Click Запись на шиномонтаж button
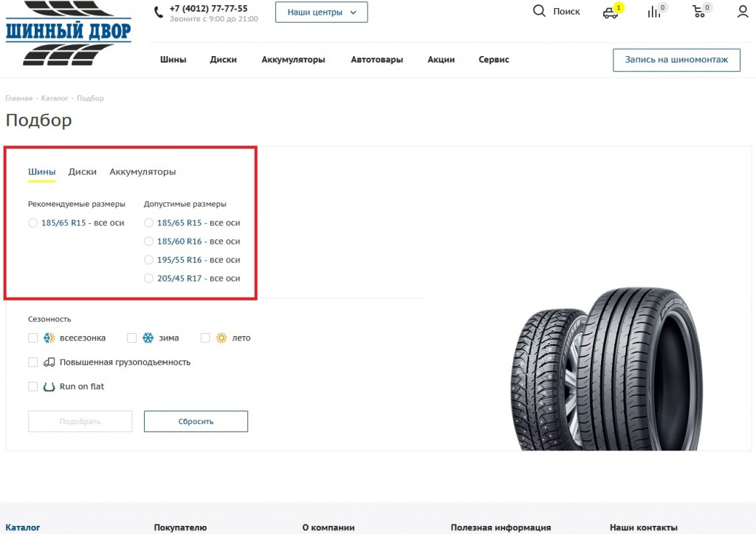 [x=676, y=60]
